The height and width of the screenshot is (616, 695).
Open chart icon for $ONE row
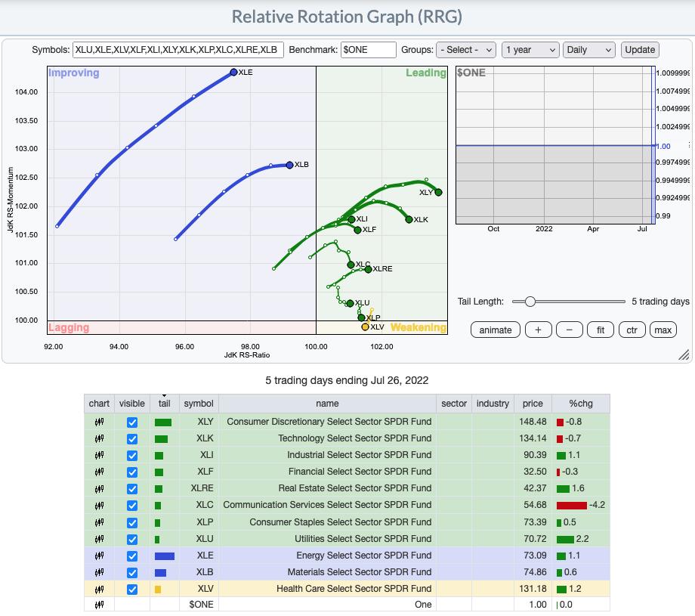(x=99, y=605)
